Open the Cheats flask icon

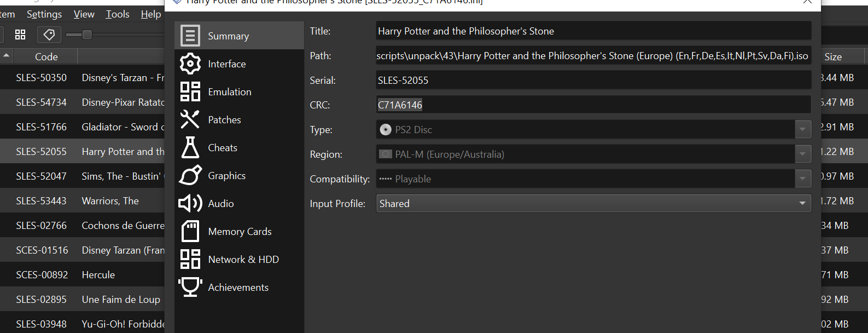(190, 148)
